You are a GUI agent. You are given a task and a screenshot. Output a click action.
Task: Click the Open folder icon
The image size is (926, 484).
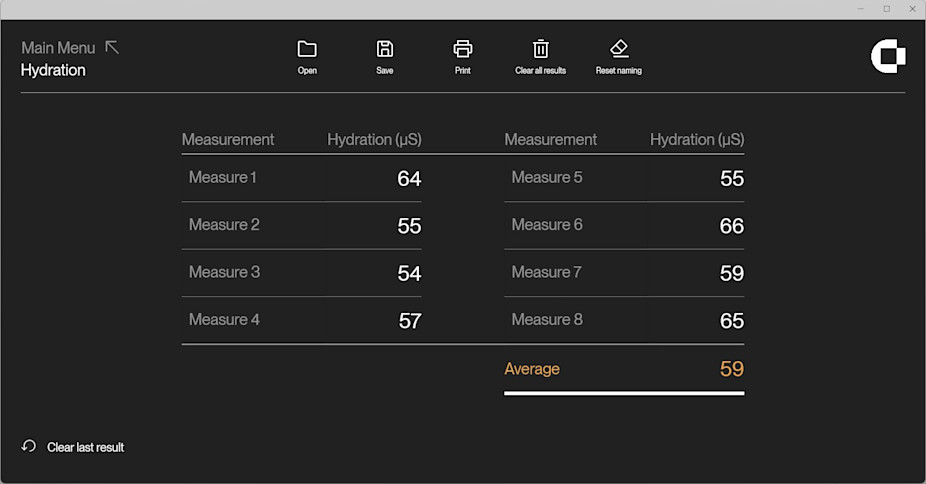pyautogui.click(x=307, y=49)
